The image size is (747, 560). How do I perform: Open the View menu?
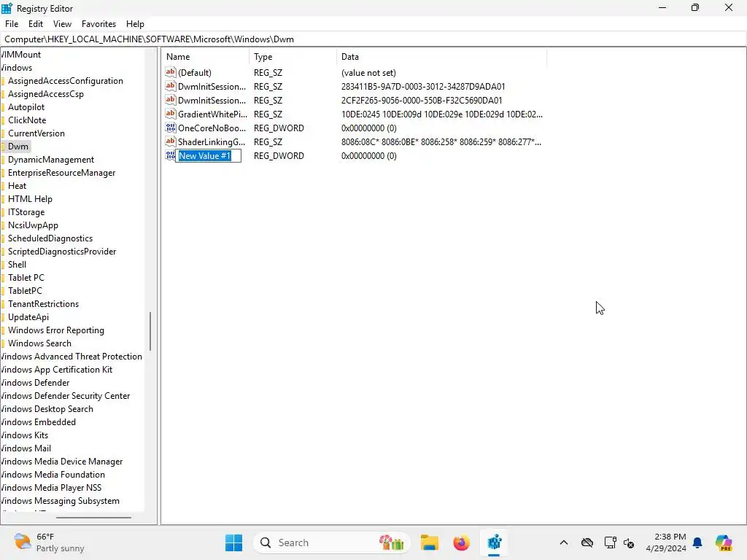(x=63, y=24)
